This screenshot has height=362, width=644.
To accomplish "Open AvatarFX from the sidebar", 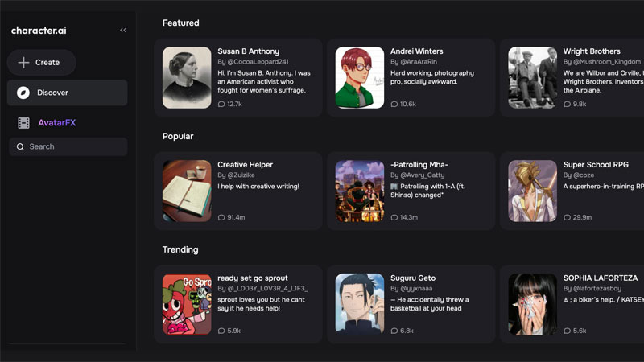I will pyautogui.click(x=57, y=123).
